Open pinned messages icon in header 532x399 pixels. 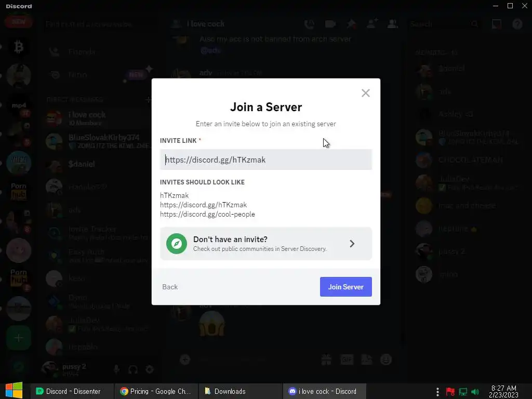click(351, 24)
